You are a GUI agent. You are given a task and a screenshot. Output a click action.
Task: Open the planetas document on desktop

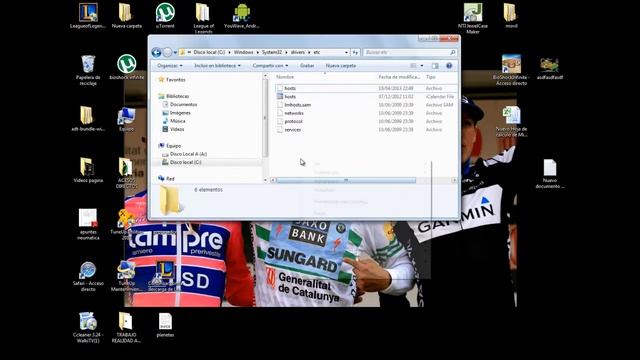point(165,325)
